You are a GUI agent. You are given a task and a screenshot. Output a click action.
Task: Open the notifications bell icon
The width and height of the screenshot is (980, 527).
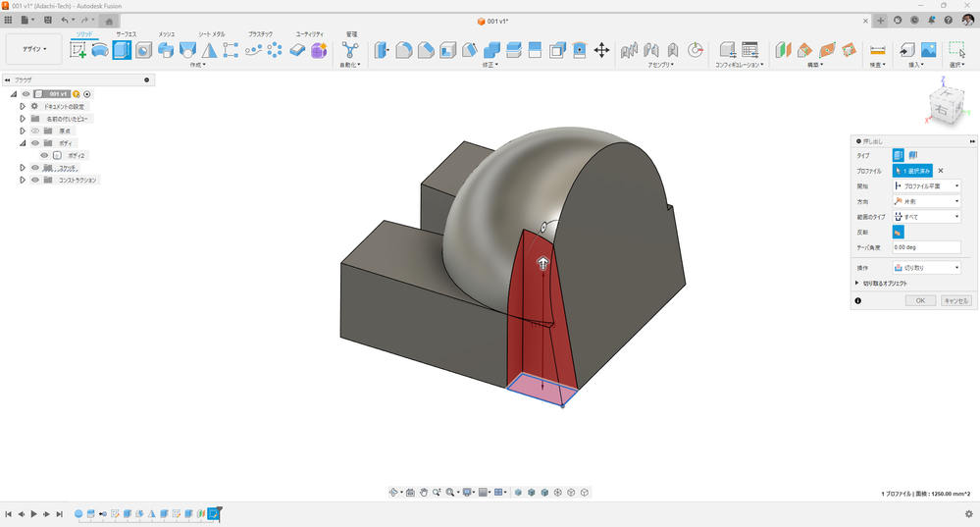931,20
